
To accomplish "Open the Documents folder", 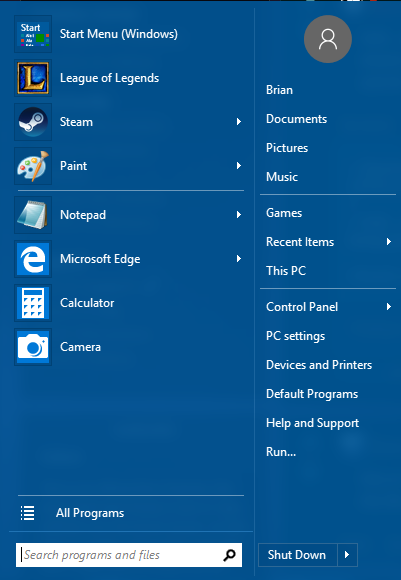I will coord(296,119).
